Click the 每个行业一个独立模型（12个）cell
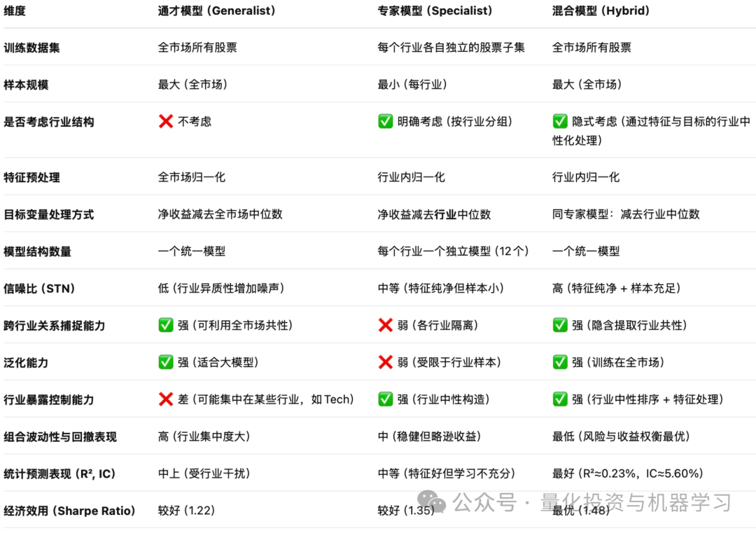This screenshot has width=756, height=533. click(x=453, y=251)
